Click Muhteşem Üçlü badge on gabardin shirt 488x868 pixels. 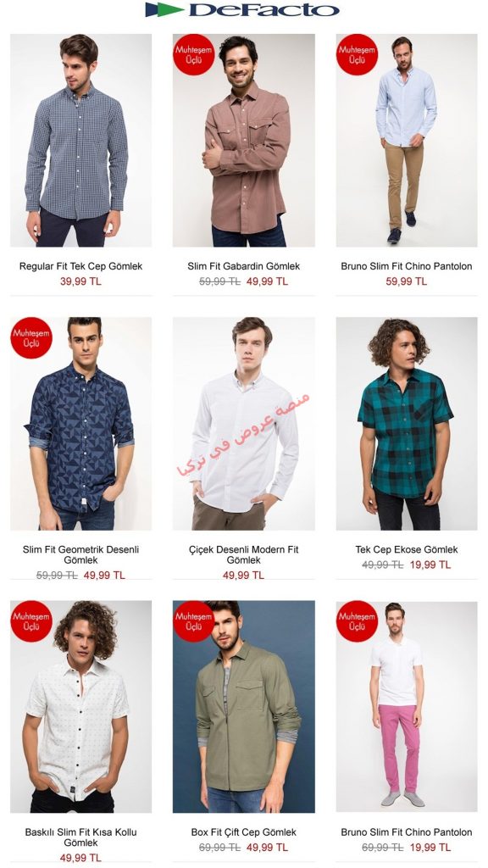coord(194,54)
